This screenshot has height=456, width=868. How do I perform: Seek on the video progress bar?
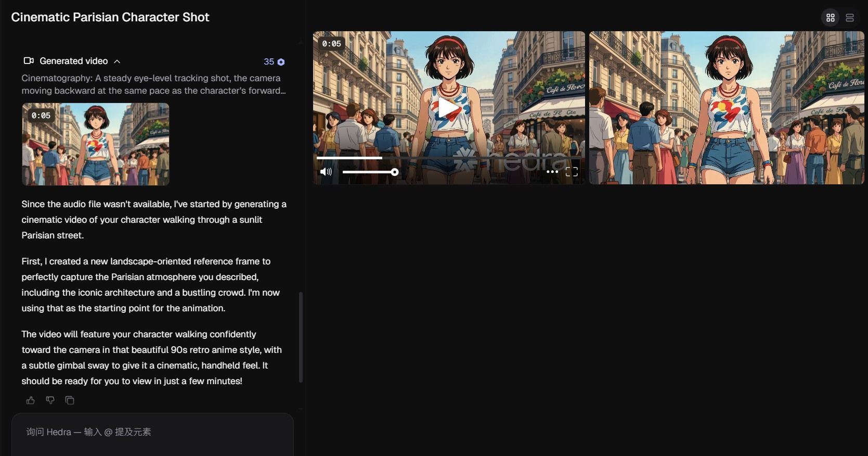(448, 158)
